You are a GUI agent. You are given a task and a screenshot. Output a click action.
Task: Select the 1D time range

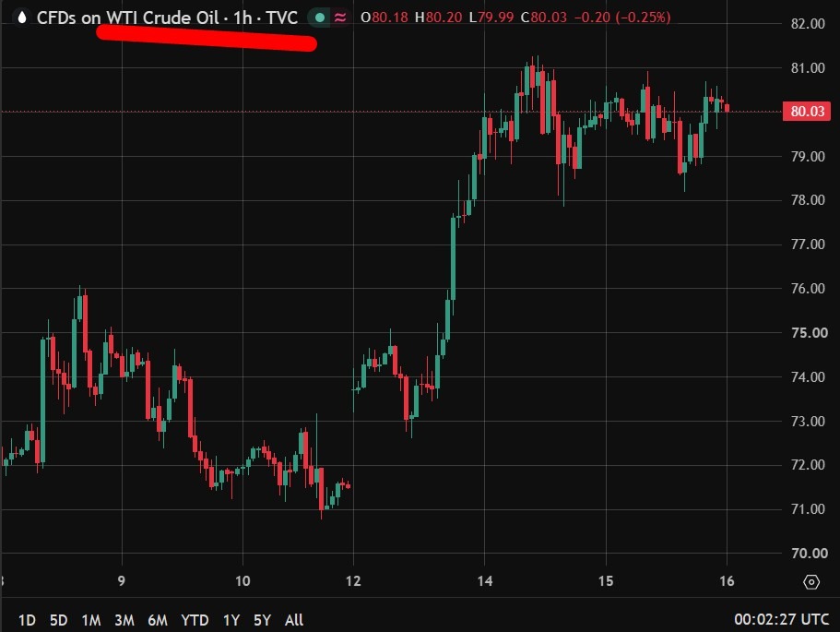pos(27,620)
